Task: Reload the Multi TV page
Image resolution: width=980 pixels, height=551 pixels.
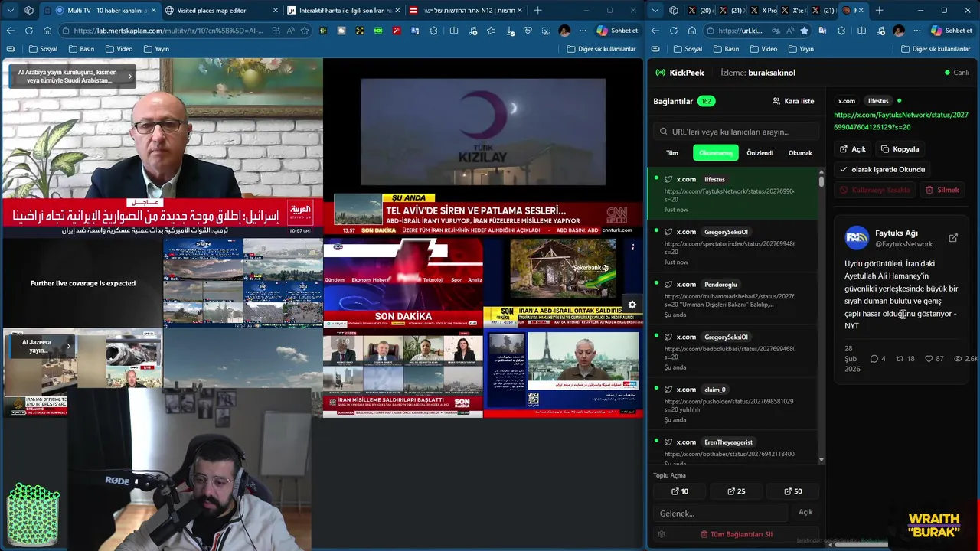Action: pyautogui.click(x=28, y=31)
